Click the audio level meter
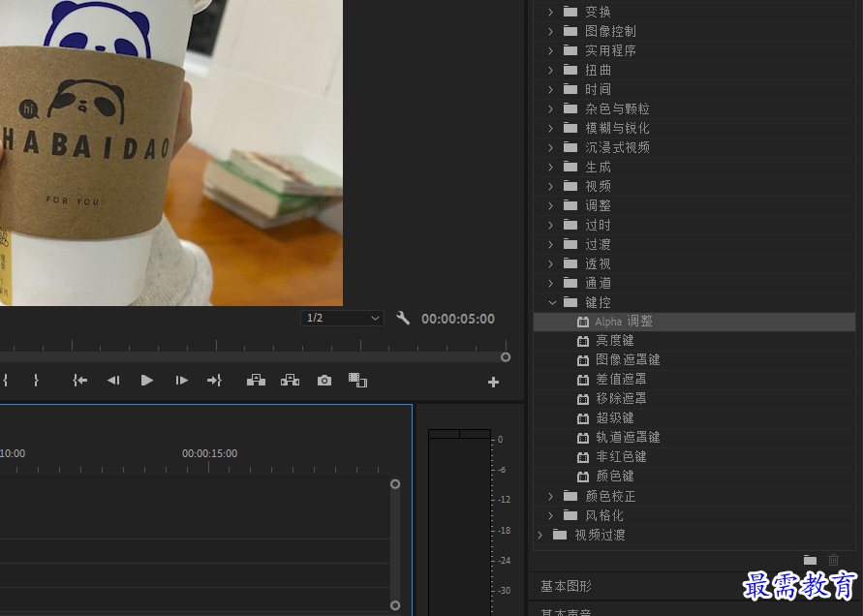The width and height of the screenshot is (863, 616). pos(459,522)
